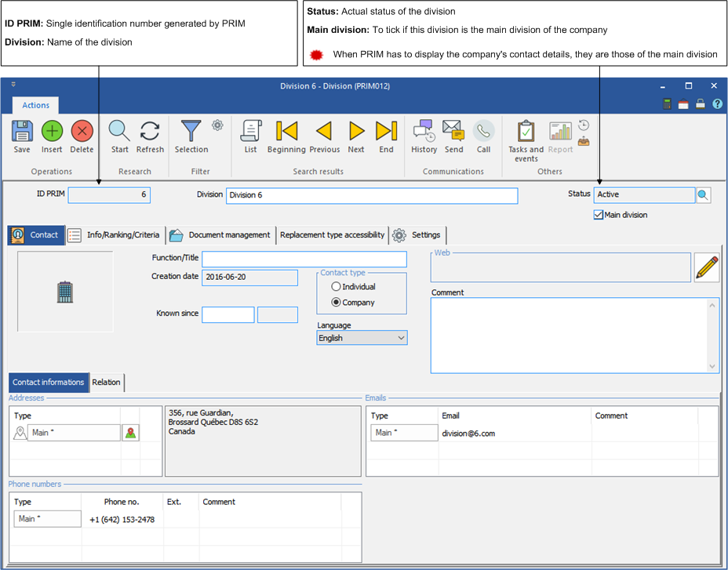The image size is (728, 570).
Task: Open the calculator icon in the title bar
Action: pos(667,104)
